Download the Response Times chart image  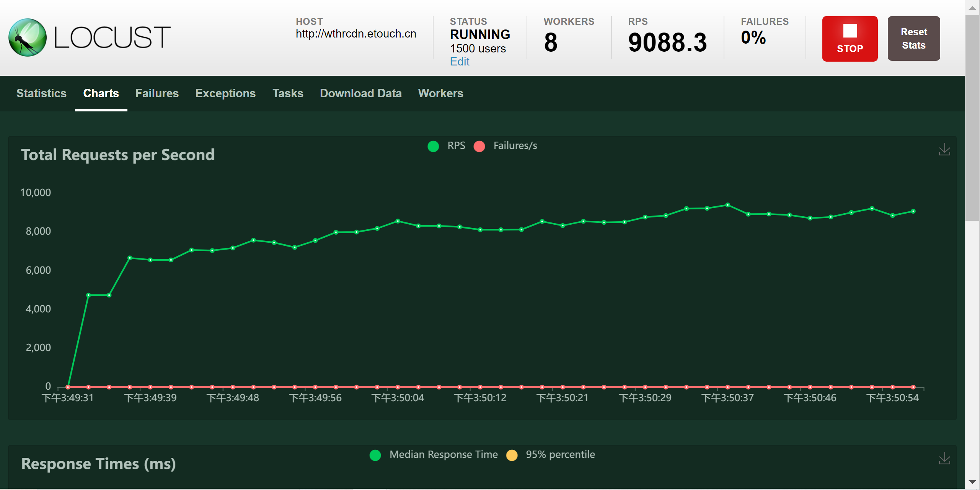click(944, 458)
